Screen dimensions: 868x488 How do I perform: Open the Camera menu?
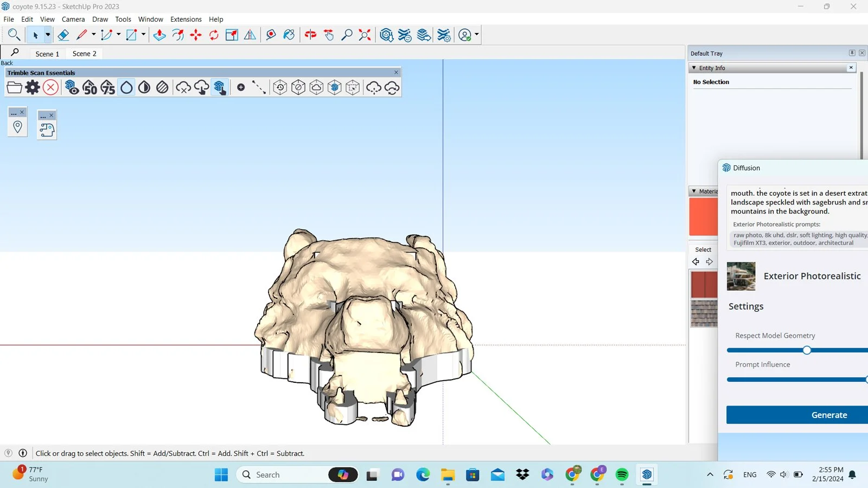(x=73, y=19)
